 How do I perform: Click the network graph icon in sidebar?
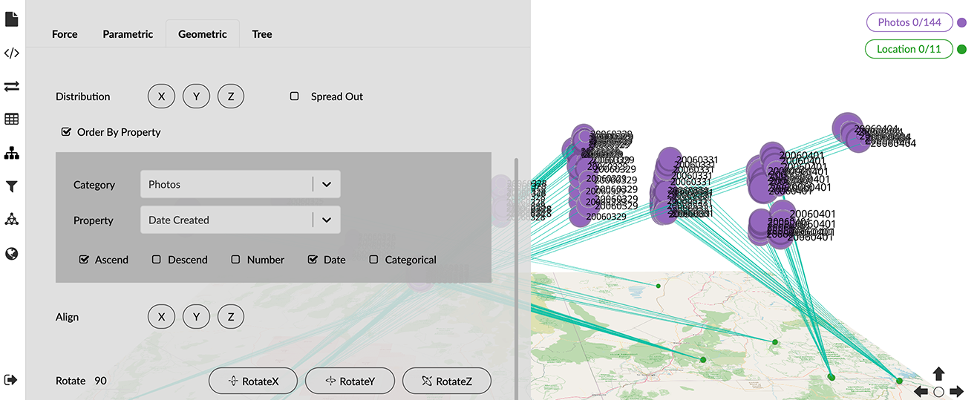pyautogui.click(x=12, y=220)
